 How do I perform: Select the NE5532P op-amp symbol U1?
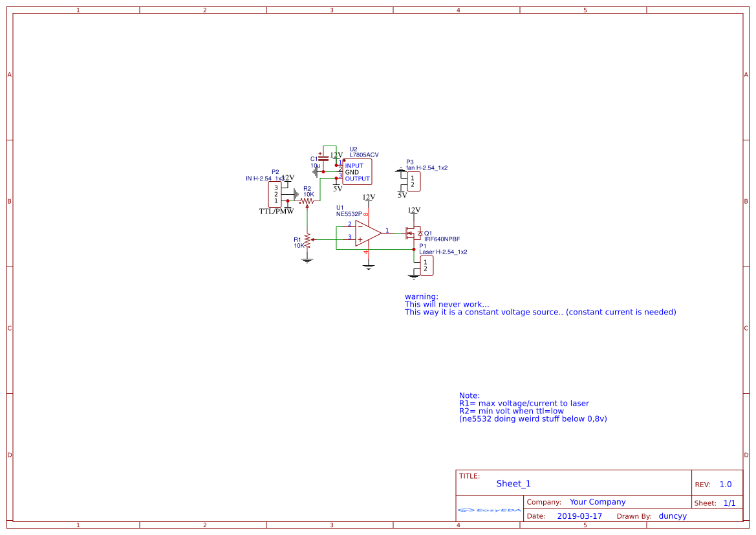[366, 232]
